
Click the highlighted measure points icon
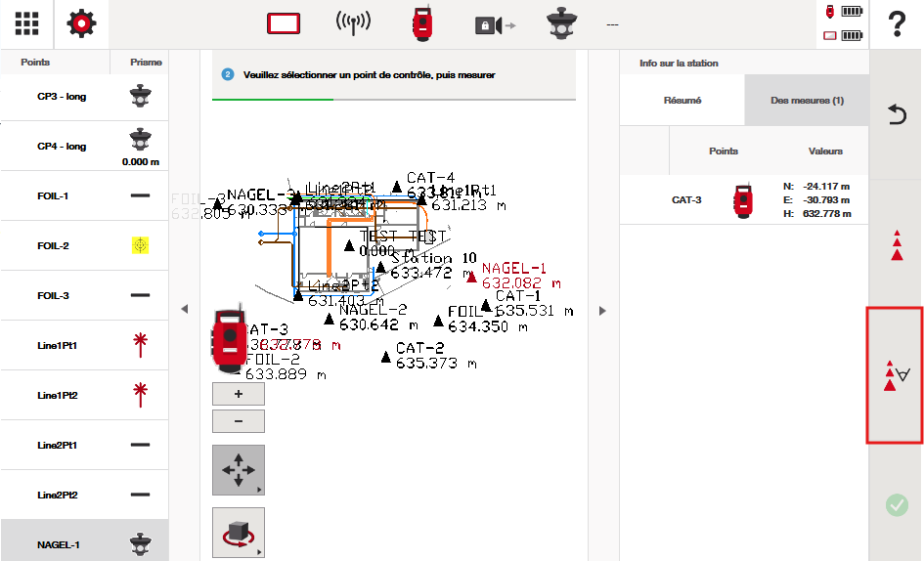click(896, 375)
